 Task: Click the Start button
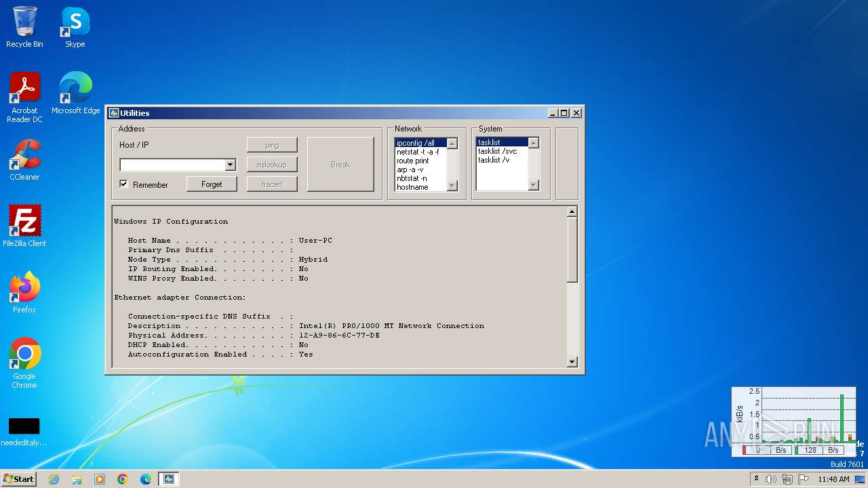coord(18,479)
